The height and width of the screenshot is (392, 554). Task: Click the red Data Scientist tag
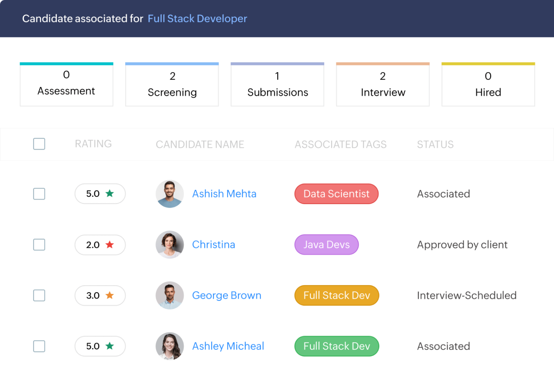[x=336, y=194]
